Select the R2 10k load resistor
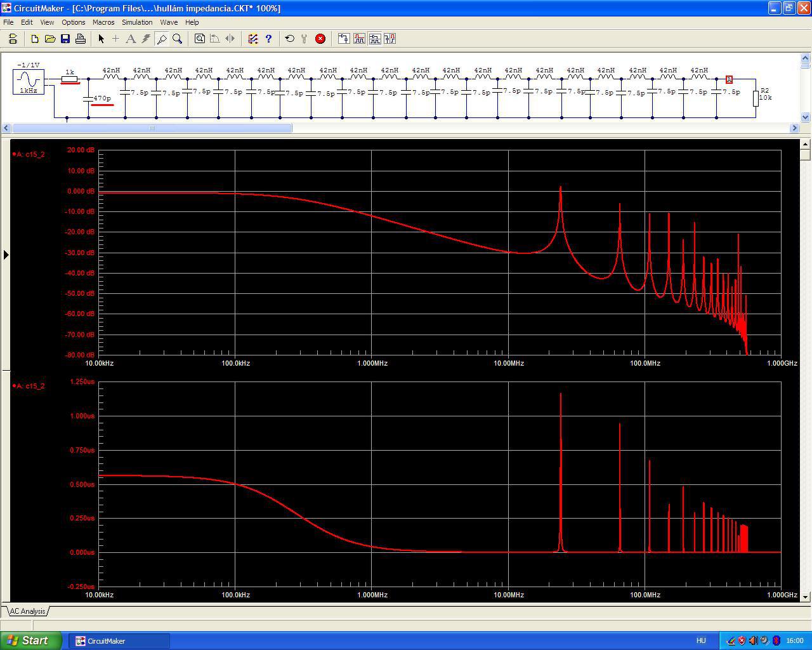Screen dimensions: 812x650 (756, 98)
